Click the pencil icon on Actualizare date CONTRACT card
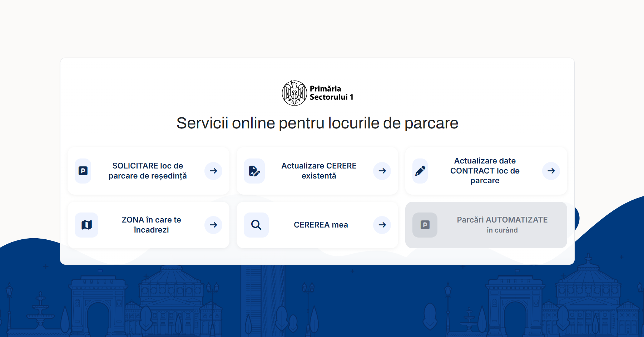644x337 pixels. 420,171
